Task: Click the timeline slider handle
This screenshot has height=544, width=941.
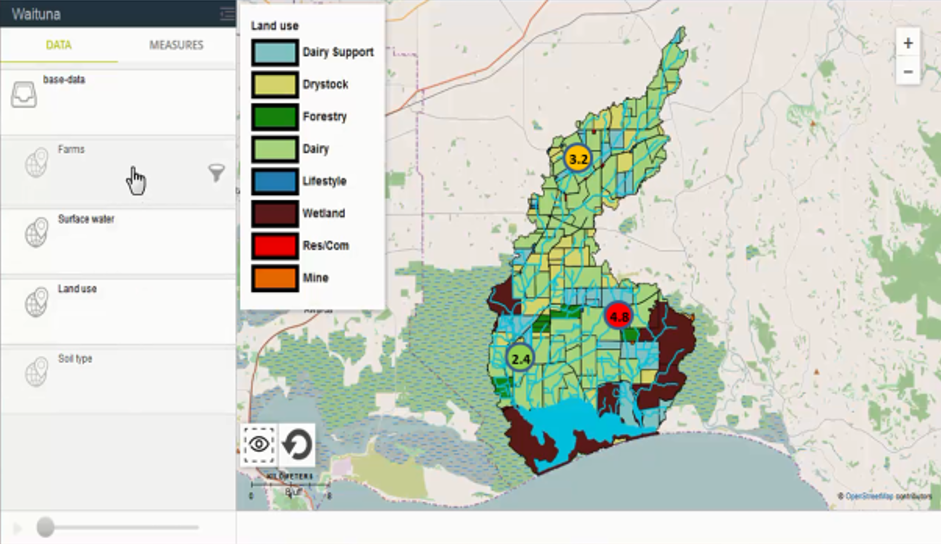Action: coord(45,527)
